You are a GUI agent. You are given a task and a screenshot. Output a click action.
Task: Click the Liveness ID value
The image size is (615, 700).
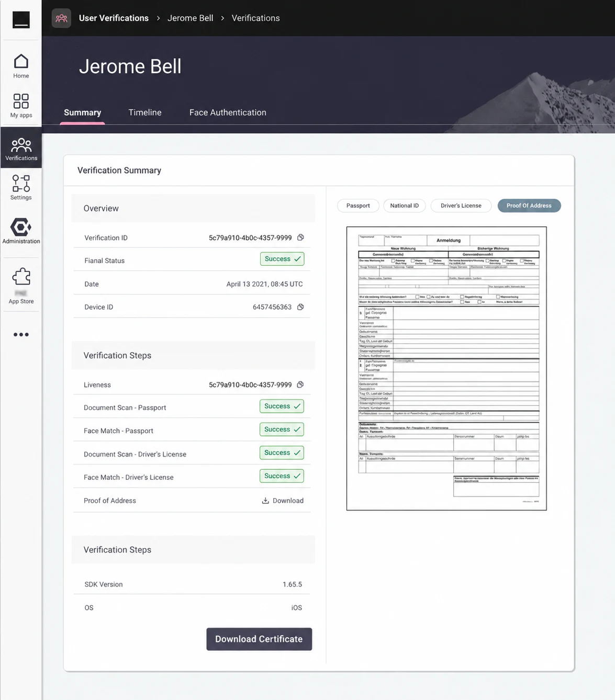coord(250,385)
